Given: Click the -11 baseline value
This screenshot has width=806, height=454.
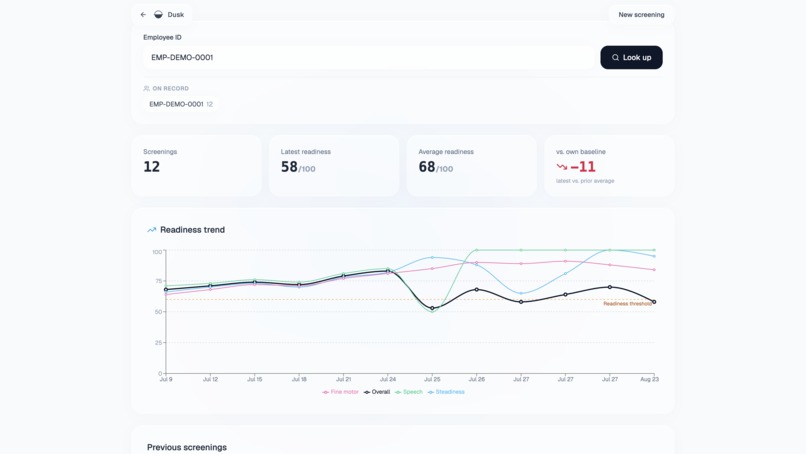Looking at the screenshot, I should 583,167.
